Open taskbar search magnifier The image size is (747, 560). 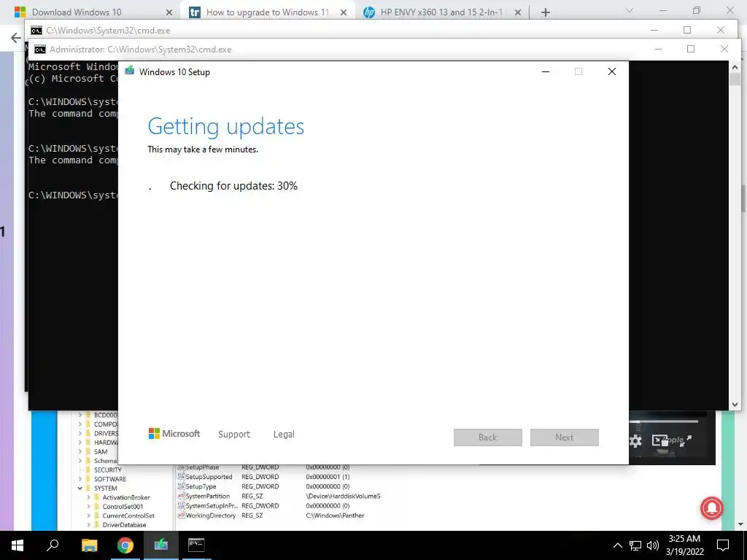pyautogui.click(x=53, y=545)
